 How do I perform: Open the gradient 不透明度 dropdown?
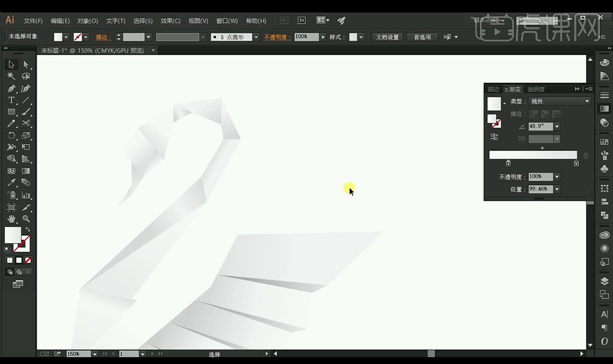pos(557,176)
